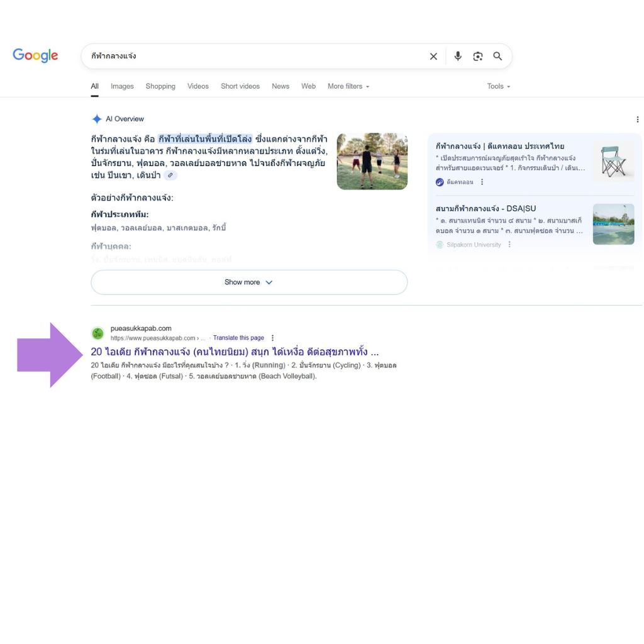Screen dimensions: 644x644
Task: Open the News results tab
Action: pyautogui.click(x=280, y=86)
